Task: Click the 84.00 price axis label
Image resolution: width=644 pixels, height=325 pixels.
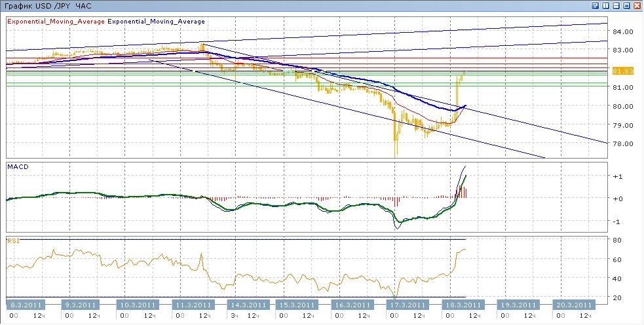Action: [622, 31]
